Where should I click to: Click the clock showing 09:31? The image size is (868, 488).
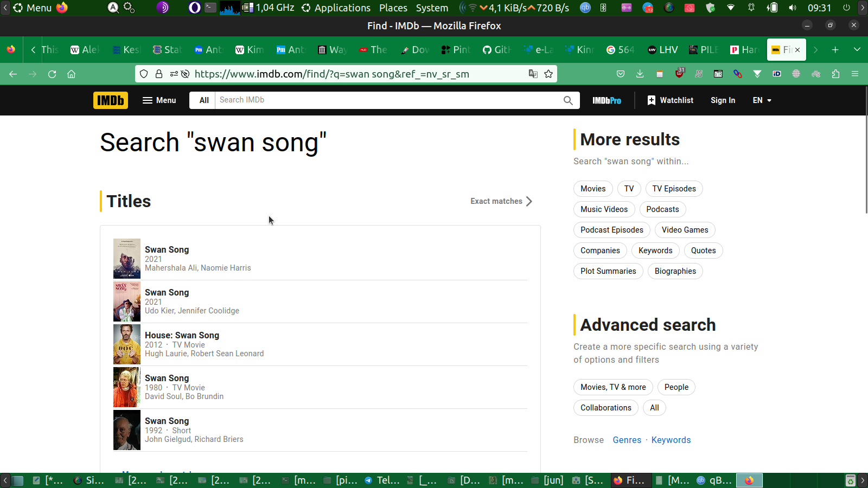[819, 8]
